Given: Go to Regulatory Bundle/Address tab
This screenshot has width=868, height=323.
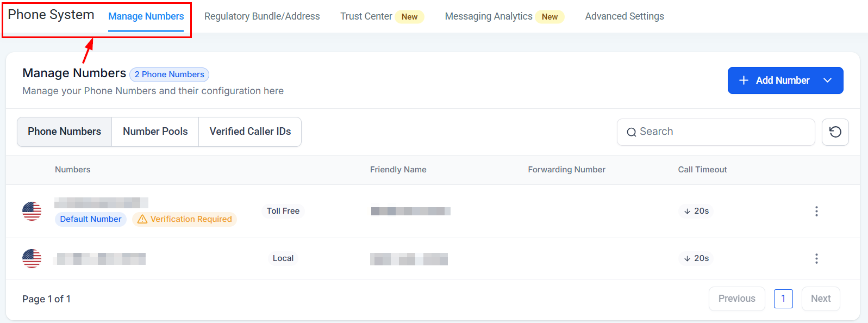Looking at the screenshot, I should click(262, 16).
